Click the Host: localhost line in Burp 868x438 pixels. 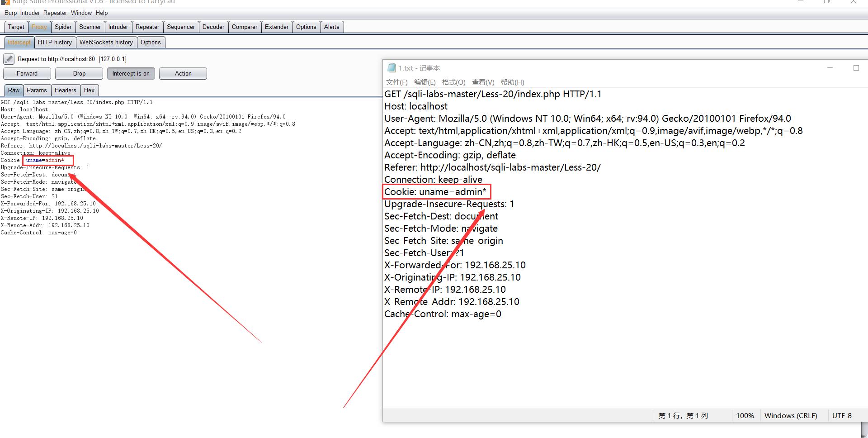tap(24, 109)
